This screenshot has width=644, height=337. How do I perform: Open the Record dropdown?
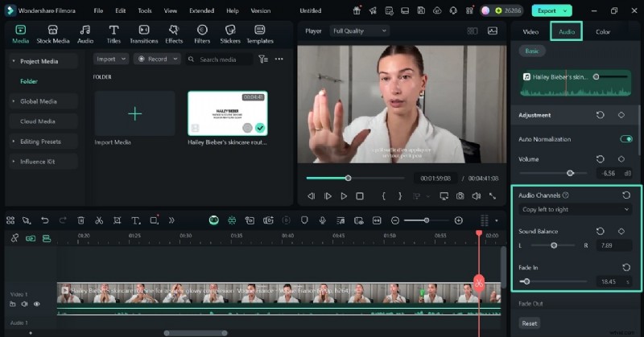click(157, 59)
